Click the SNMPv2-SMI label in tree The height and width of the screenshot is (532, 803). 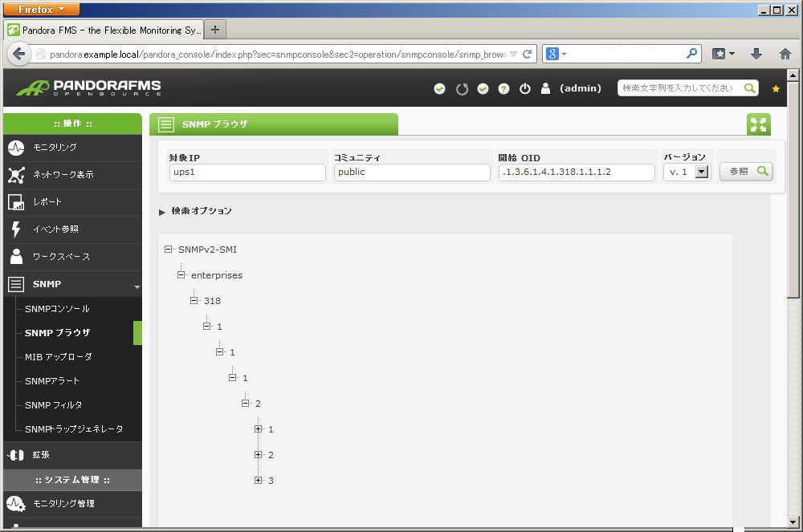pos(207,250)
